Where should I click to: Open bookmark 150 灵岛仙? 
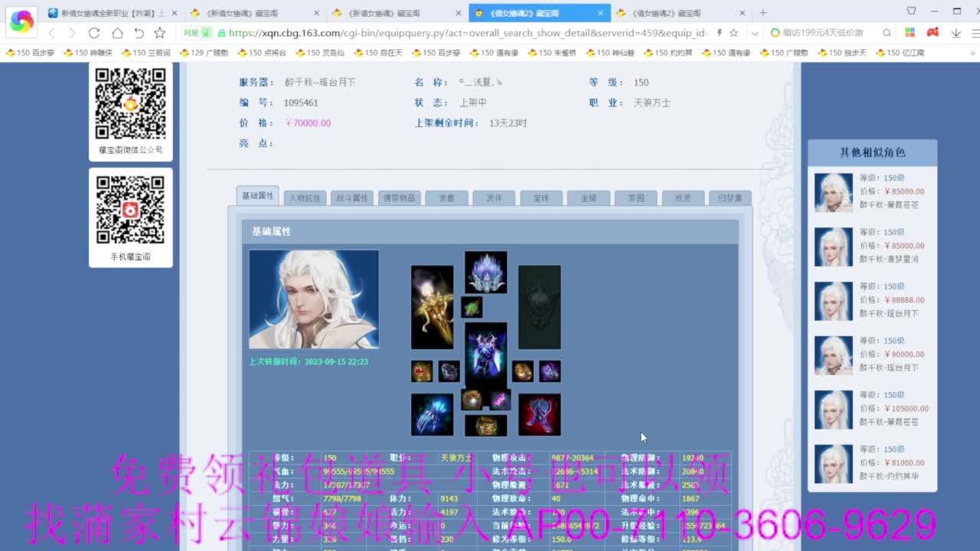pos(320,53)
